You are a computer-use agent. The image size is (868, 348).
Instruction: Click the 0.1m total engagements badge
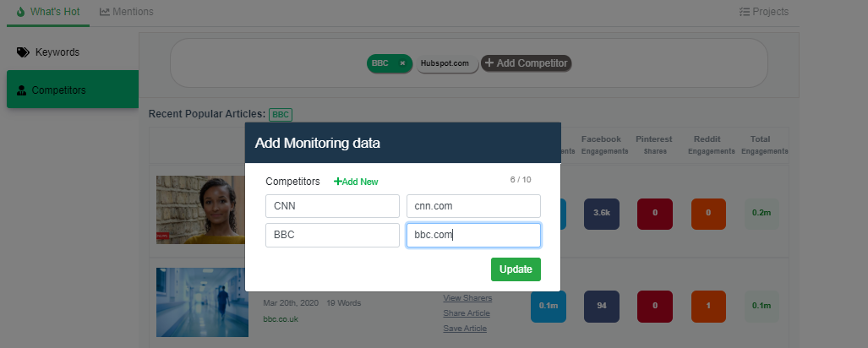point(762,307)
